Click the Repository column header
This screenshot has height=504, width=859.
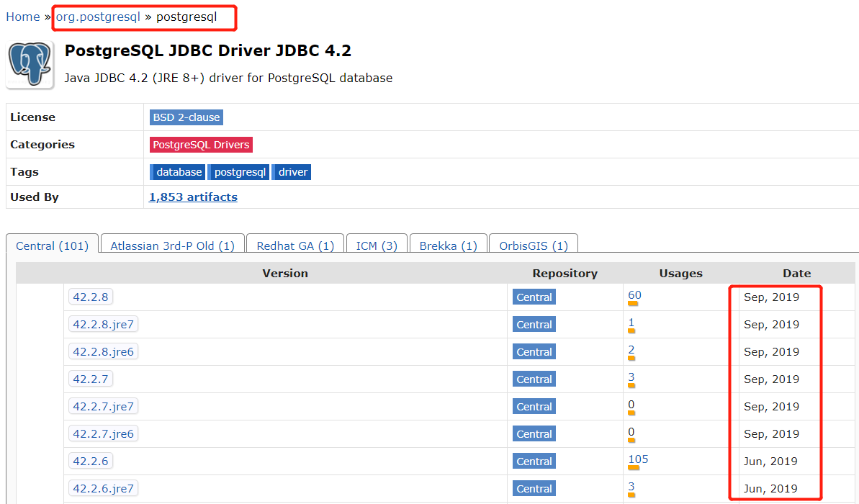[565, 274]
